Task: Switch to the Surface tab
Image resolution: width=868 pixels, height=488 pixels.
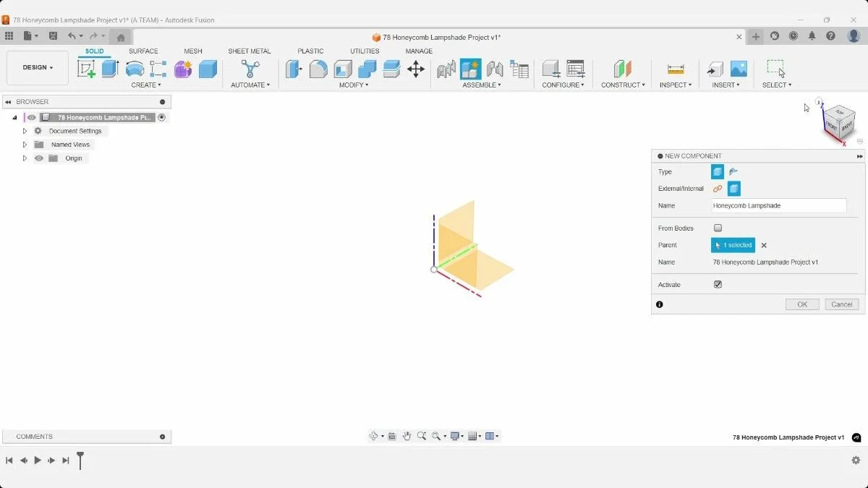Action: click(143, 51)
